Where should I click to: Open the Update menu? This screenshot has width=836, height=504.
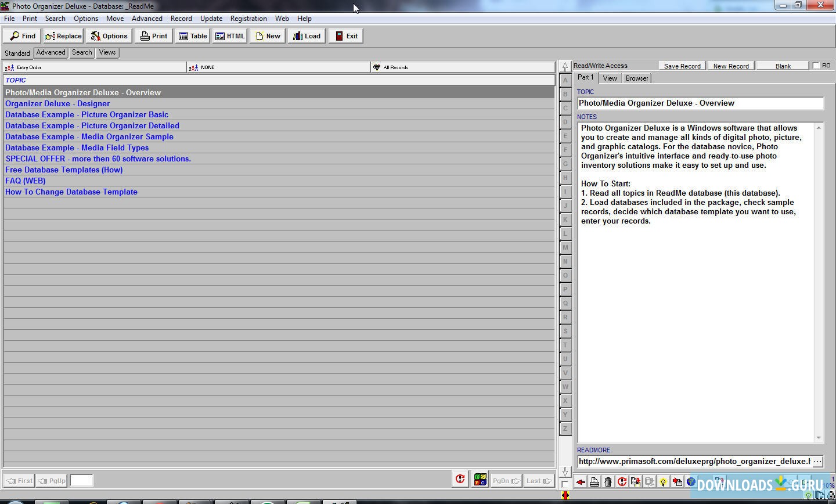point(211,19)
